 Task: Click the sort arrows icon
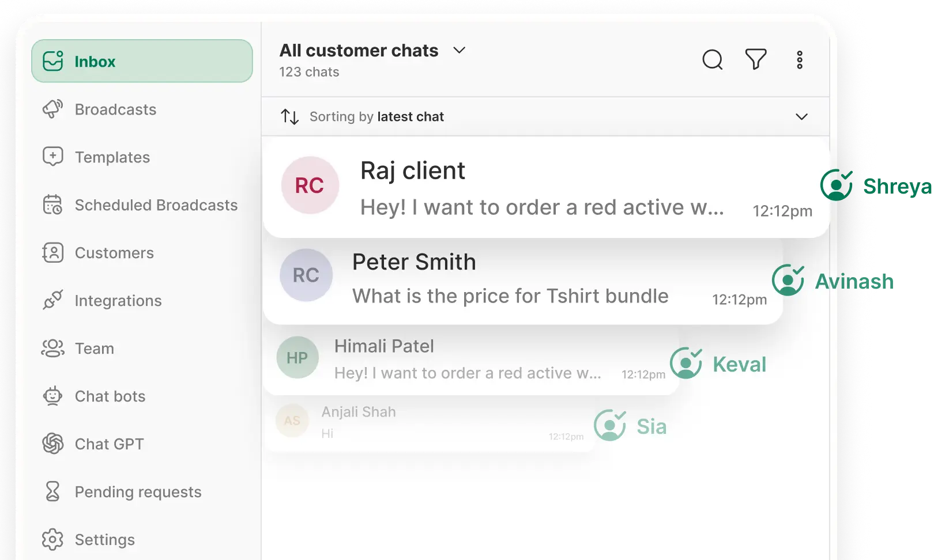point(289,117)
